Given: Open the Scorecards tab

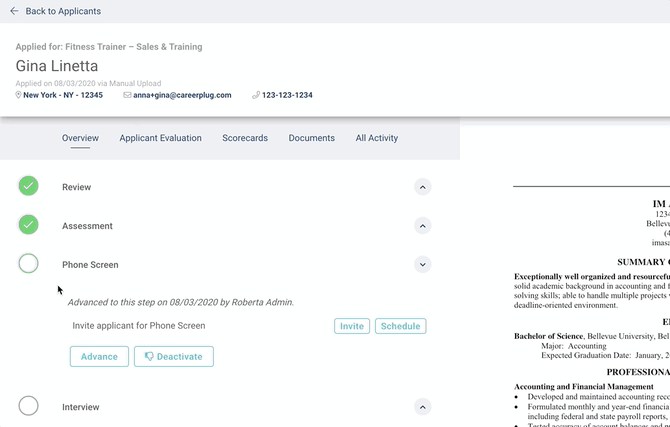Looking at the screenshot, I should [x=245, y=138].
